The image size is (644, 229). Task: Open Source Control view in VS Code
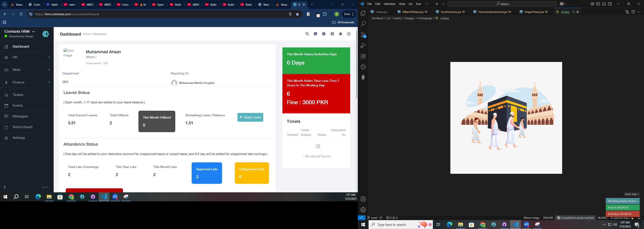tap(363, 35)
